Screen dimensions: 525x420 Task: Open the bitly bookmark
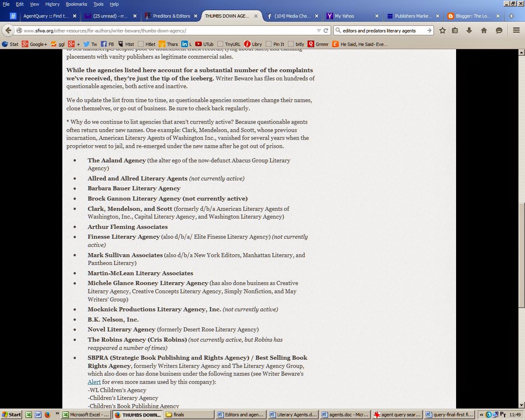[x=296, y=44]
